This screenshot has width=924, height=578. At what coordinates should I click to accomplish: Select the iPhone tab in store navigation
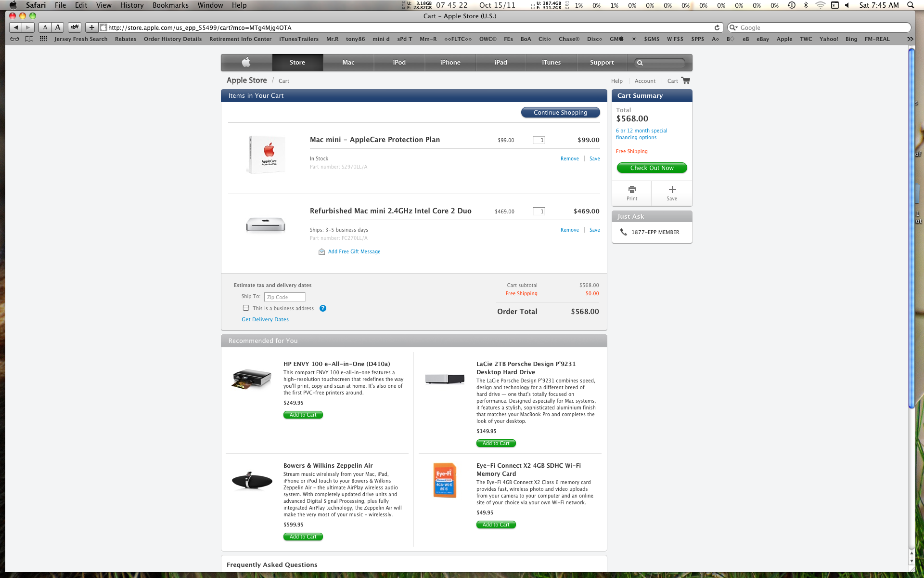pos(450,63)
